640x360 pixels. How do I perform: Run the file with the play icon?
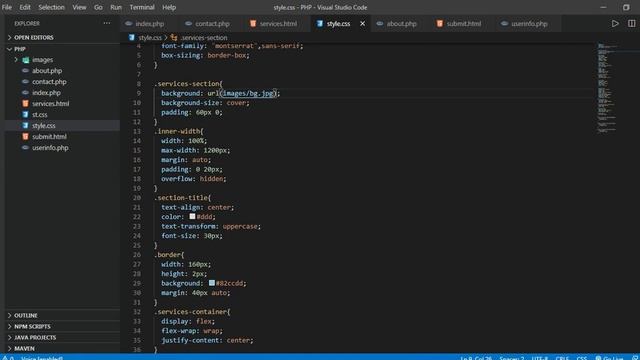coord(615,24)
